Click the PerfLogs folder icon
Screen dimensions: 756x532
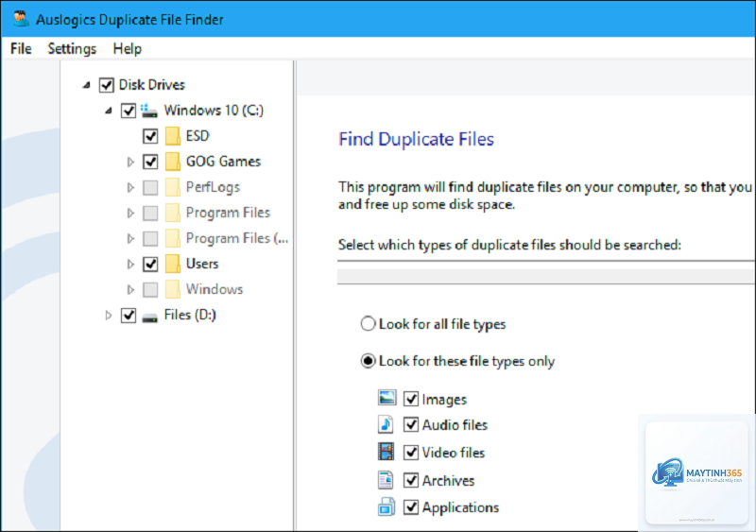(x=173, y=187)
